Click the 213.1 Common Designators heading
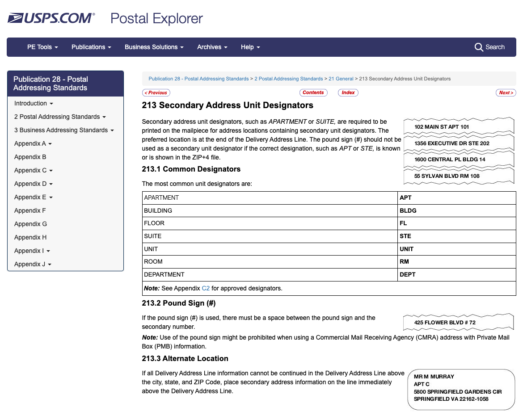The height and width of the screenshot is (420, 523). pyautogui.click(x=191, y=169)
